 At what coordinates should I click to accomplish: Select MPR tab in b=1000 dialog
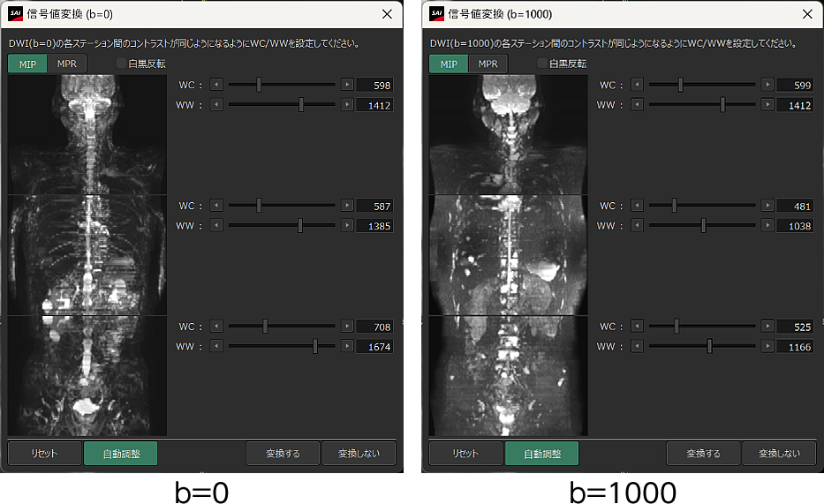(x=488, y=64)
